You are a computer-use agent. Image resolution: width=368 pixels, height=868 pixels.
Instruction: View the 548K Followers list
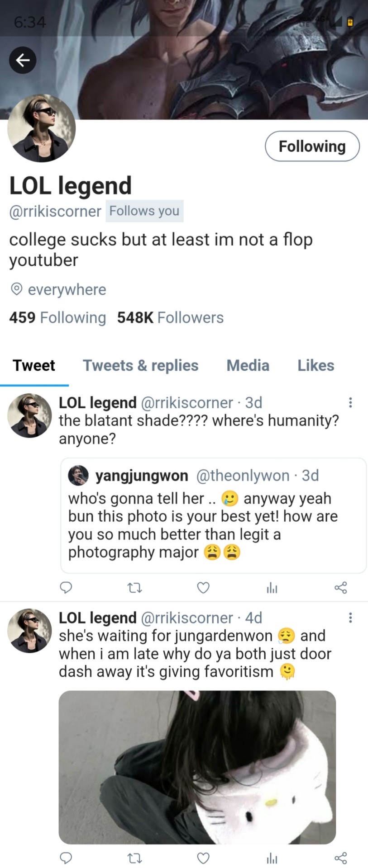click(170, 317)
